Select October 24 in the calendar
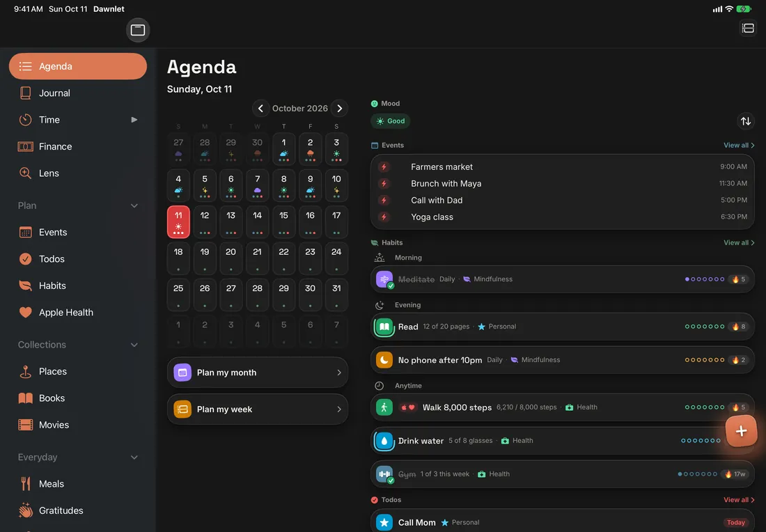This screenshot has height=532, width=766. 336,258
